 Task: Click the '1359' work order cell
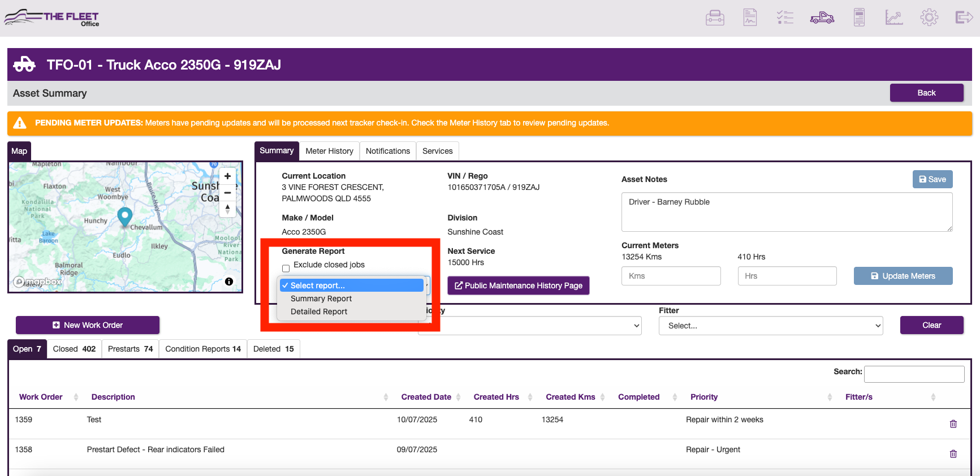24,419
